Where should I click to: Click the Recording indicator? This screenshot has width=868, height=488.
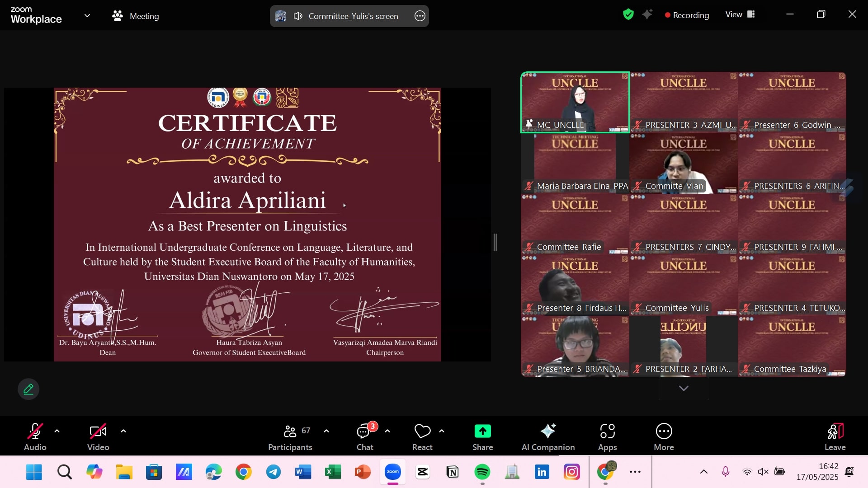(687, 15)
